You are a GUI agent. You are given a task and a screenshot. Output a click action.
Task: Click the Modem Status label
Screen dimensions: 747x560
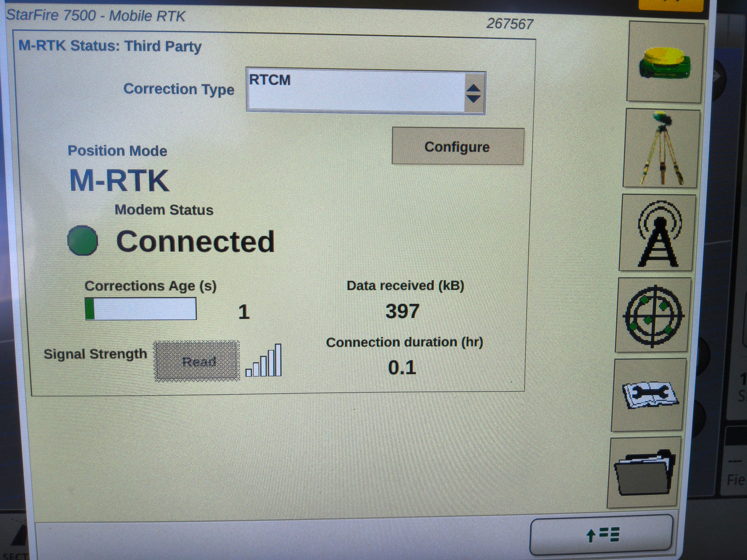(x=164, y=210)
